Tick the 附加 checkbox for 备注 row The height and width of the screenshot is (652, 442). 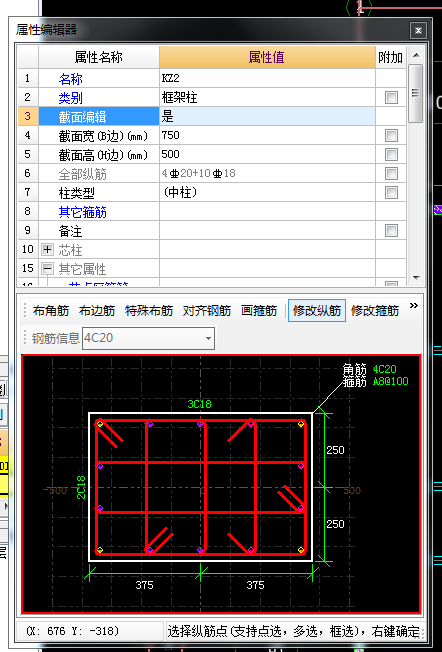point(391,230)
